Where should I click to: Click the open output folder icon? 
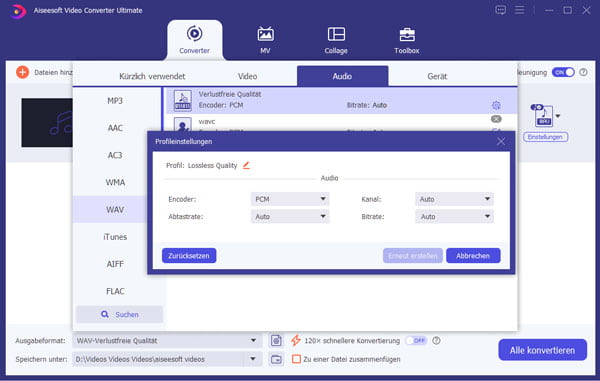tap(276, 359)
